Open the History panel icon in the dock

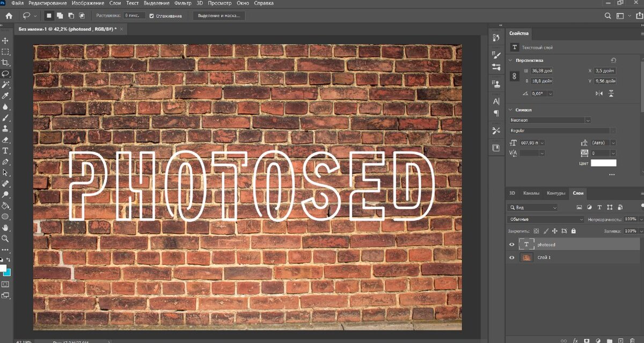click(x=496, y=38)
